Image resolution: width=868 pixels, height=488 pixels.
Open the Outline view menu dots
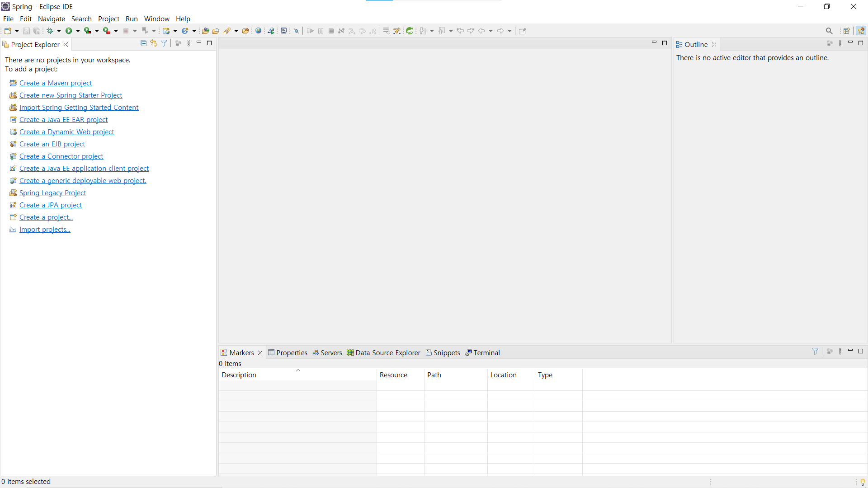pyautogui.click(x=840, y=43)
